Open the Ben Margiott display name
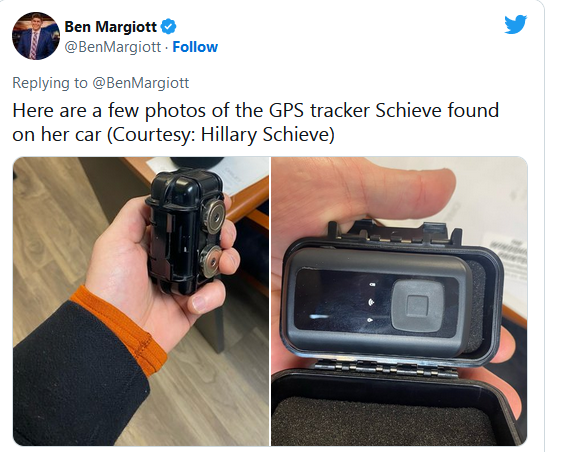The height and width of the screenshot is (452, 564). 110,27
